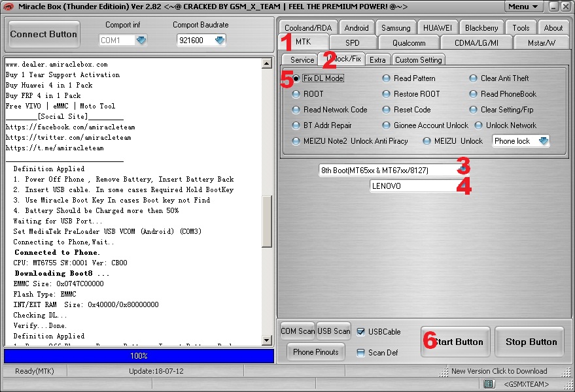The height and width of the screenshot is (392, 575).
Task: Select the Unlock/Fix sub-tab
Action: coord(341,59)
